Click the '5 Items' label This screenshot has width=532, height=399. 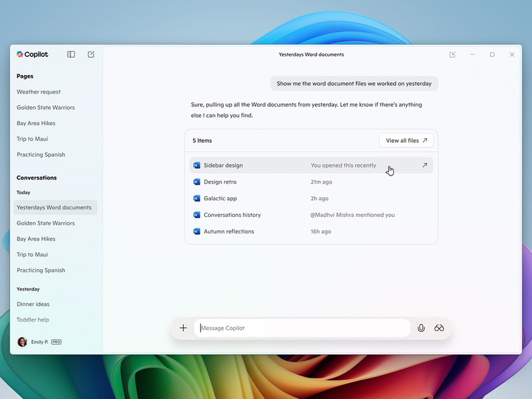click(202, 140)
